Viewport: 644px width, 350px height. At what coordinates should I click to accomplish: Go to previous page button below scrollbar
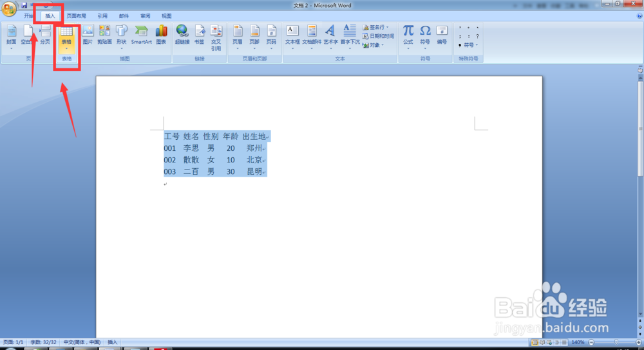coord(640,320)
